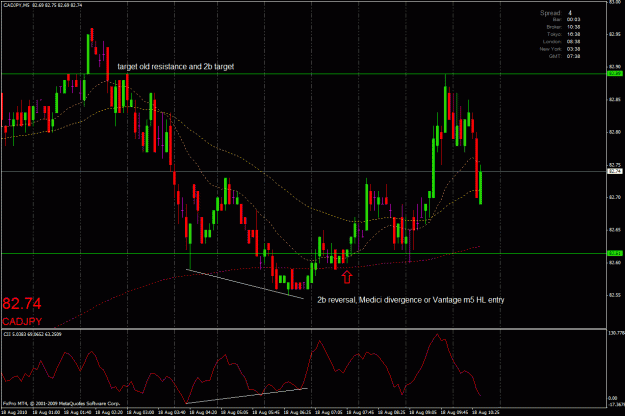The image size is (625, 416).
Task: Click the 'target old resistance and 2b target' annotation
Action: [175, 67]
